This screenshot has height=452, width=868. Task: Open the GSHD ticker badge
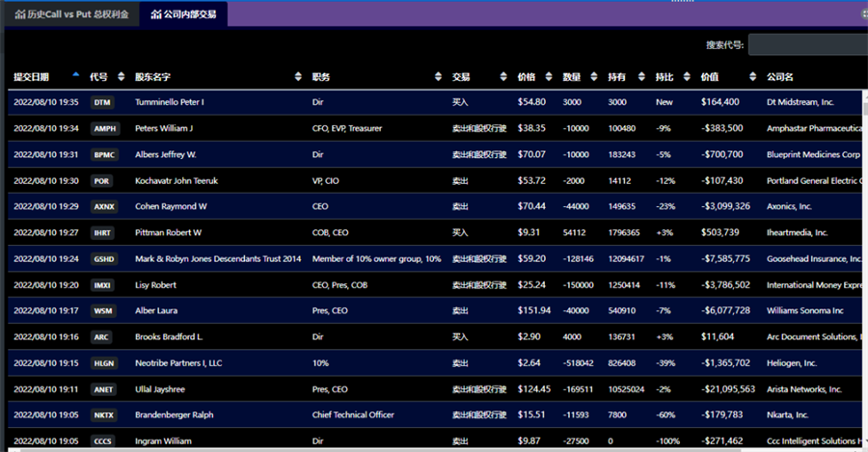pyautogui.click(x=104, y=259)
